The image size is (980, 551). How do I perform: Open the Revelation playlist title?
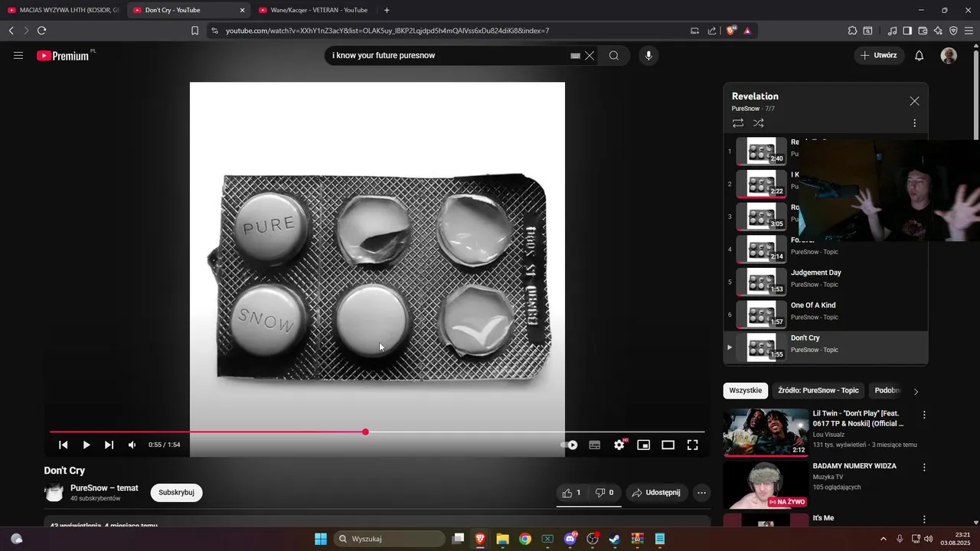pyautogui.click(x=755, y=96)
